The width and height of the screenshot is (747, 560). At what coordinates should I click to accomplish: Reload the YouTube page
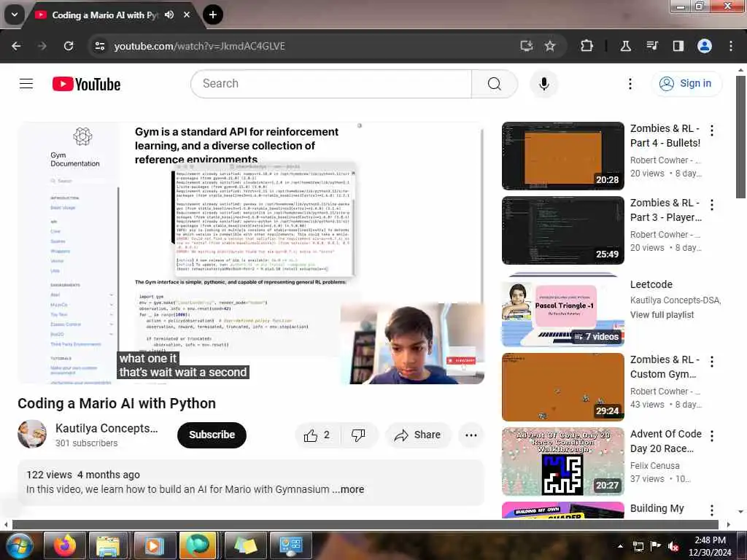coord(69,46)
